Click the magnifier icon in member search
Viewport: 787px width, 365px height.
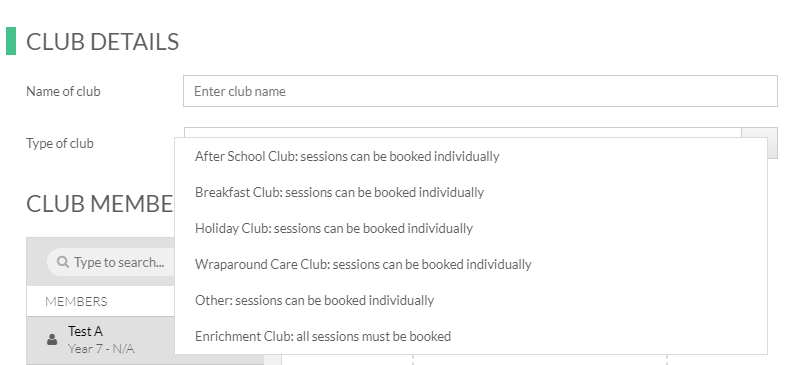pos(63,262)
